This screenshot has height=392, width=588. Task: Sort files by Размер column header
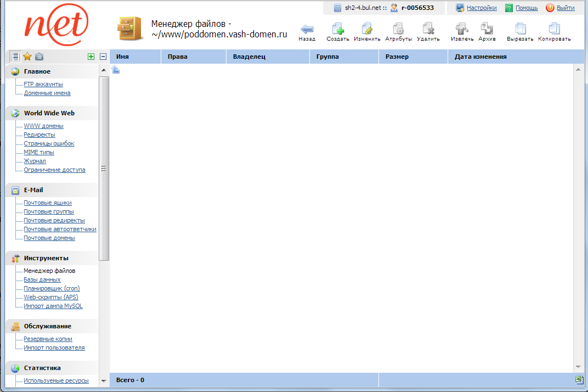pos(397,57)
